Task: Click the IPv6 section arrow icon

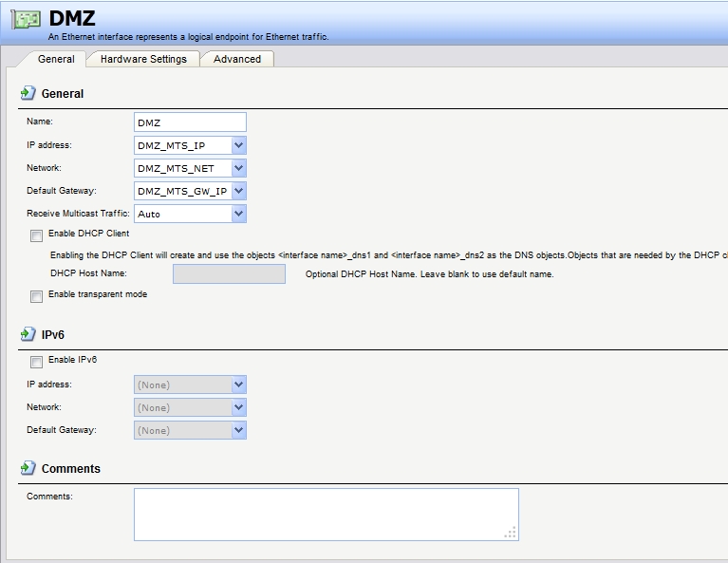Action: (x=28, y=335)
